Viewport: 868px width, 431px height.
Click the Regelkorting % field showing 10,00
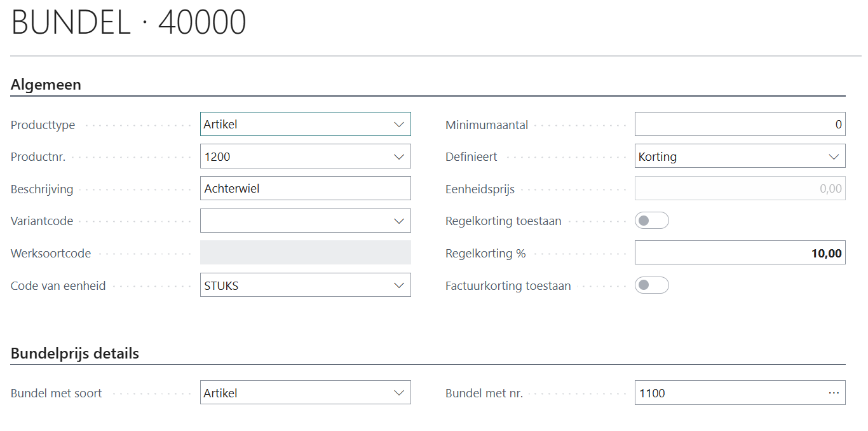(x=739, y=254)
